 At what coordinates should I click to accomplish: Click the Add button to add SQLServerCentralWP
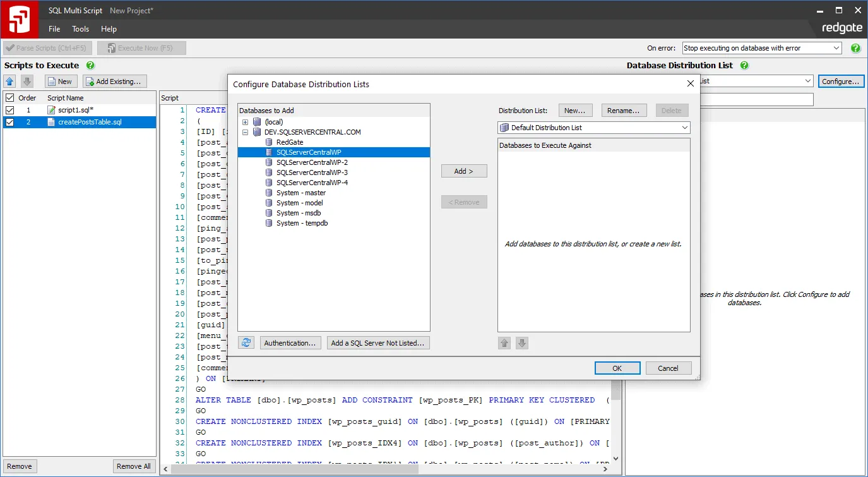[x=464, y=171]
